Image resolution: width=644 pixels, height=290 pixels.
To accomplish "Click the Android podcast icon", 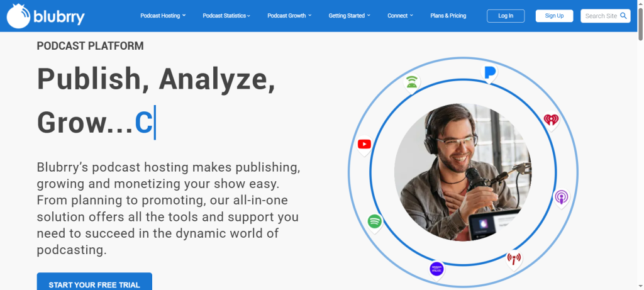I will pyautogui.click(x=412, y=82).
